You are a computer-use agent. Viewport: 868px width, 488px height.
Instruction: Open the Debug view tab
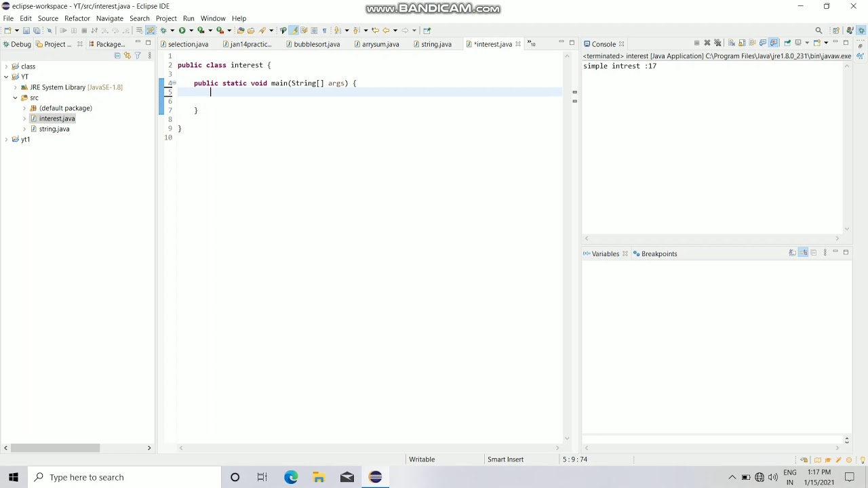17,44
